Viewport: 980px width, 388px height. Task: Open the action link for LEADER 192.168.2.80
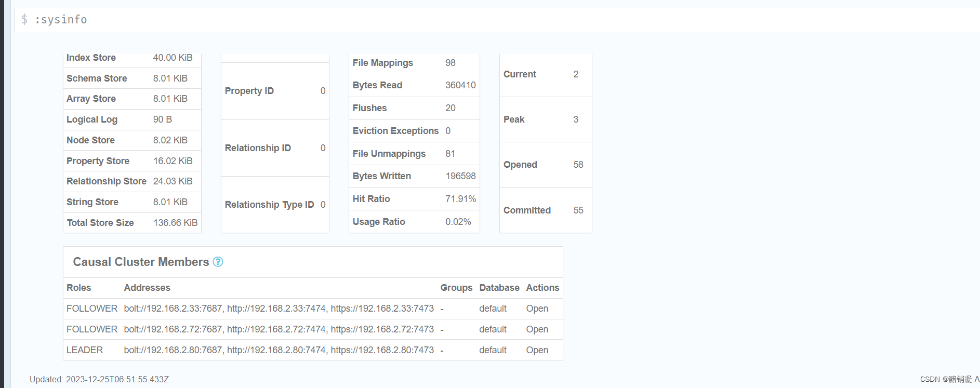537,350
